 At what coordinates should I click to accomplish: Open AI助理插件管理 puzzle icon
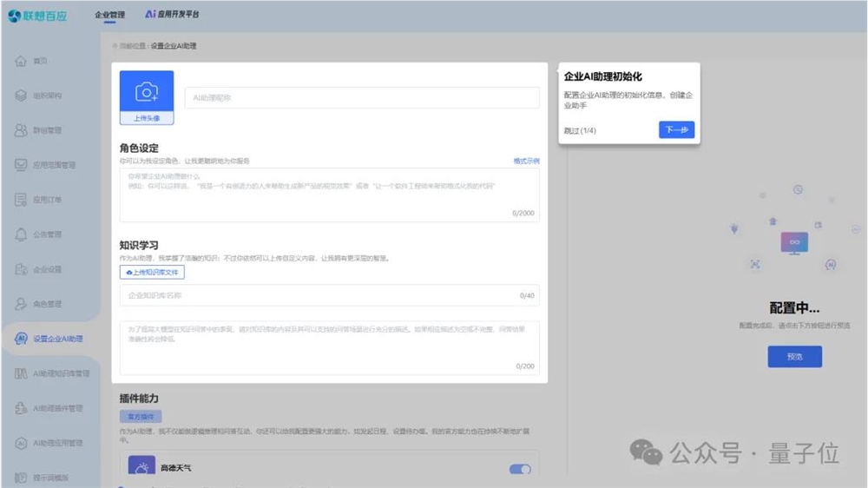pyautogui.click(x=21, y=408)
